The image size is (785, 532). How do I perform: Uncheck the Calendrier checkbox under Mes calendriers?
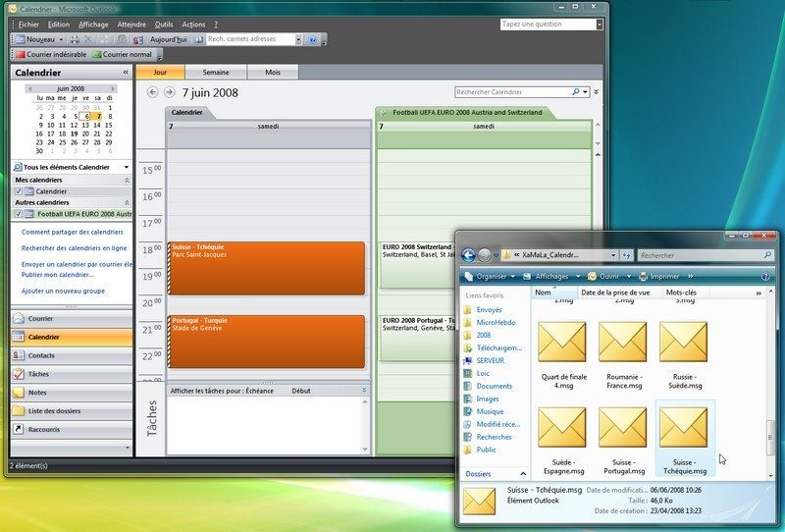(18, 191)
